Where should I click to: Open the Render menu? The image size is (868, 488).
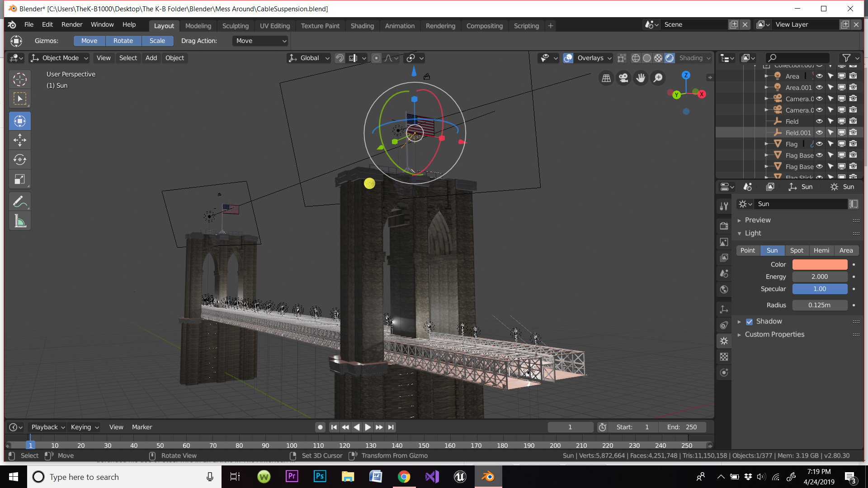72,24
